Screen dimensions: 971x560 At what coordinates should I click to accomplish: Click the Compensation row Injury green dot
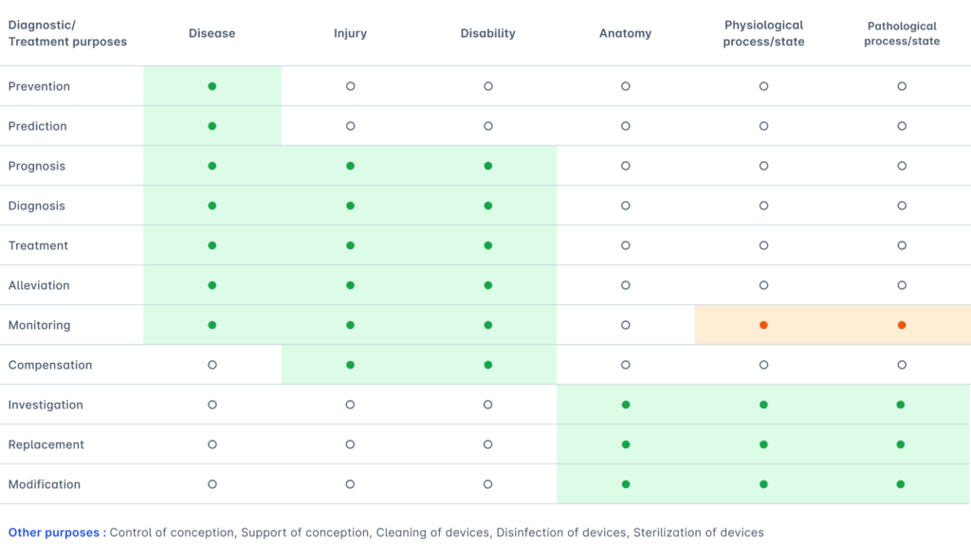tap(350, 365)
